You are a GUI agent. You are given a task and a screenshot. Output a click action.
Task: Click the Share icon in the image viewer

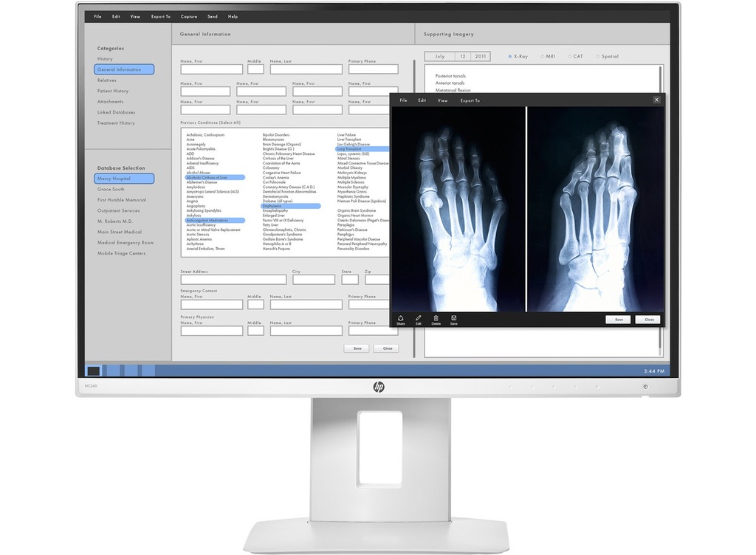pos(401,319)
